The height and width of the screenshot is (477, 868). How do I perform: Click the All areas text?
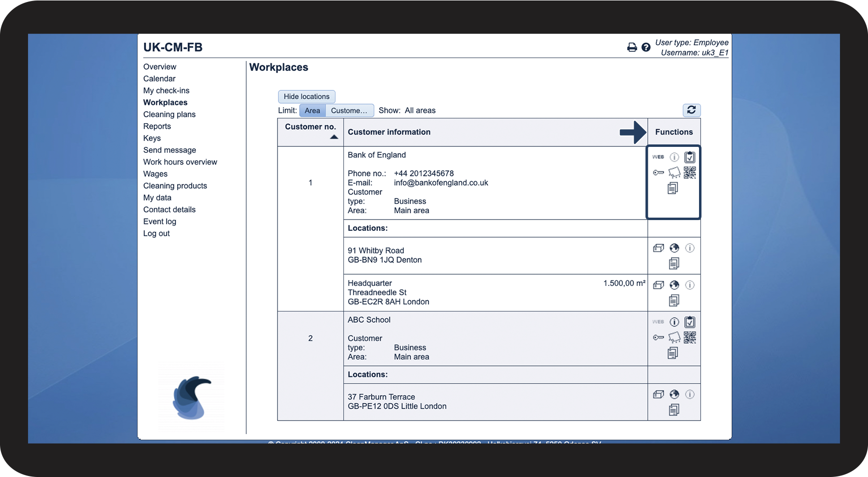tap(420, 111)
